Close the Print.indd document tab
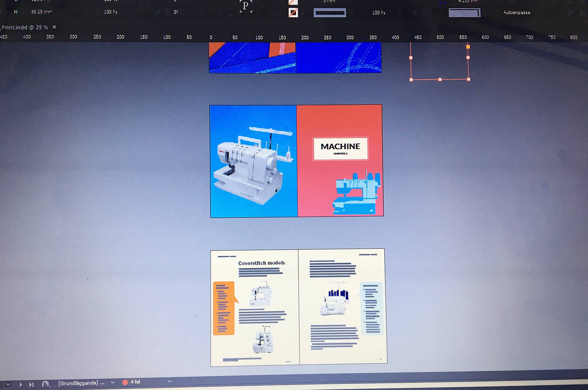 (54, 27)
